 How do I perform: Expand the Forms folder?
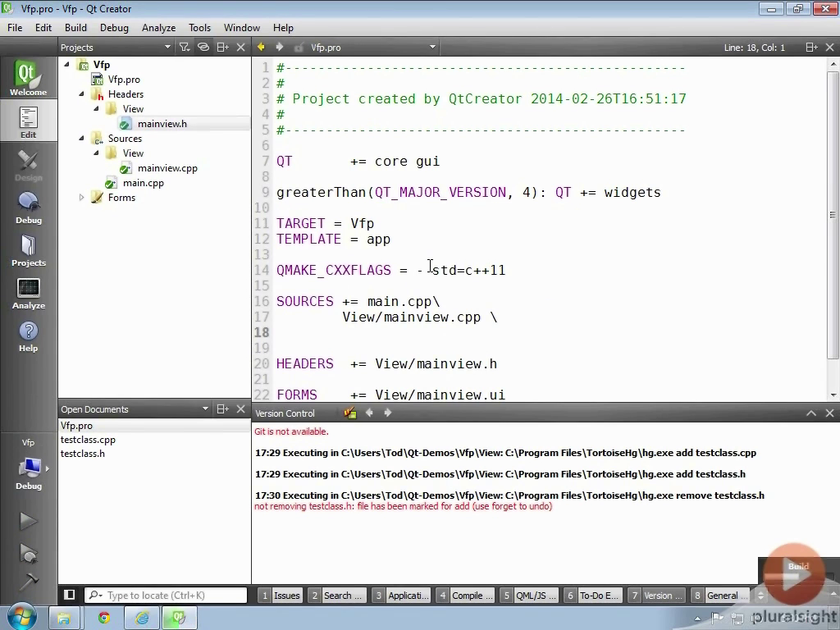point(81,197)
